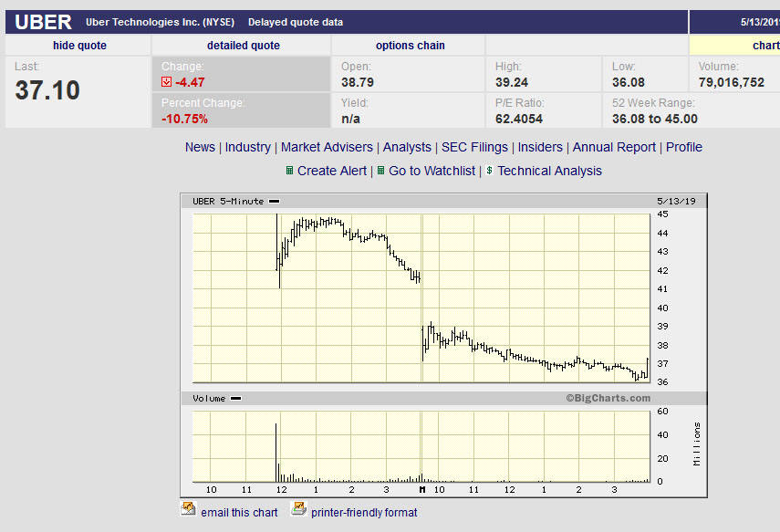780x532 pixels.
Task: Click Go to Watchlist link
Action: tap(432, 171)
